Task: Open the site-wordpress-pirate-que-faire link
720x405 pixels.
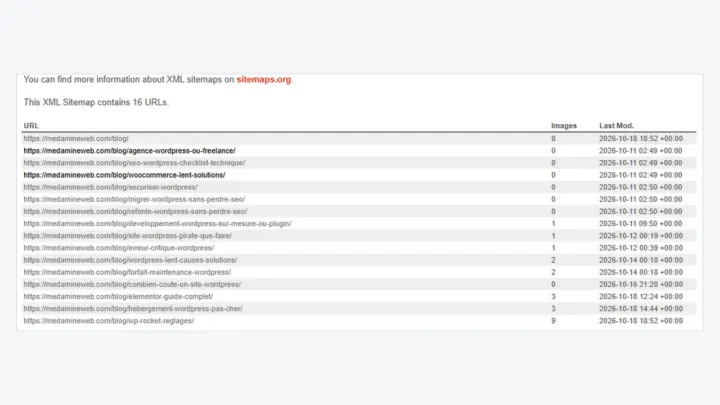Action: (x=128, y=236)
